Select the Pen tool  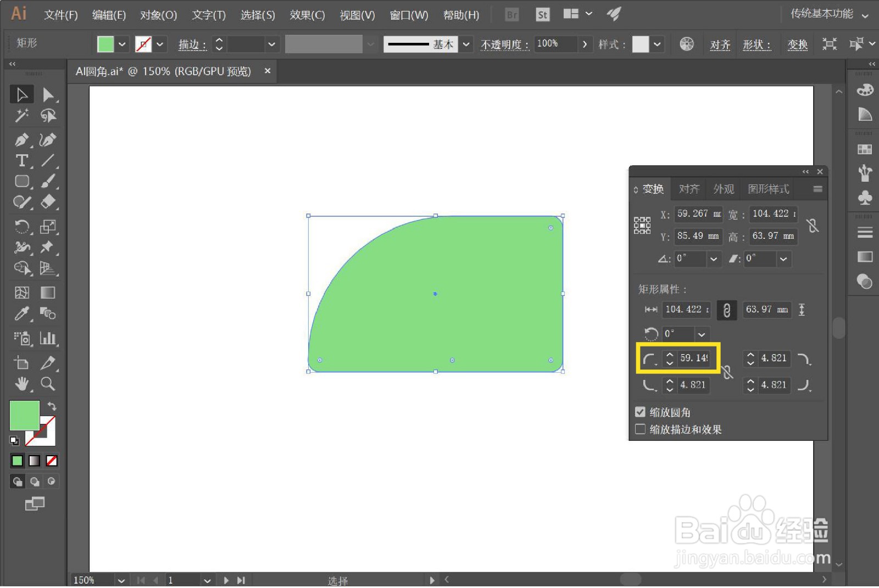pos(22,139)
